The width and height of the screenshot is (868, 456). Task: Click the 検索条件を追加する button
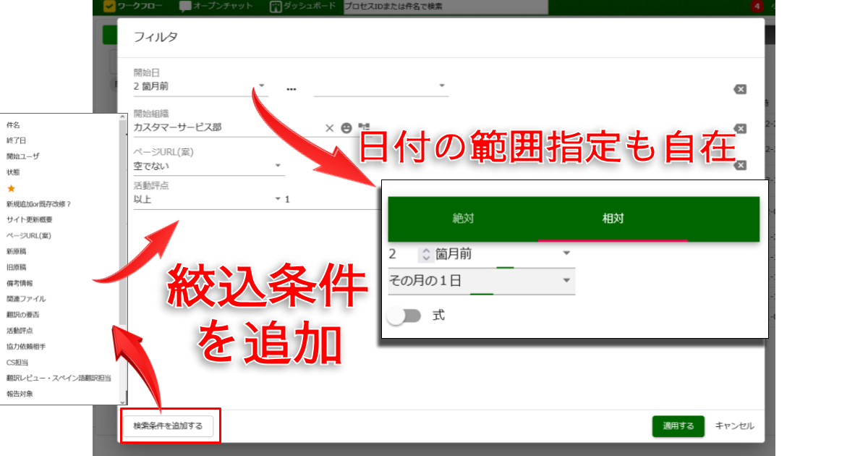point(168,426)
